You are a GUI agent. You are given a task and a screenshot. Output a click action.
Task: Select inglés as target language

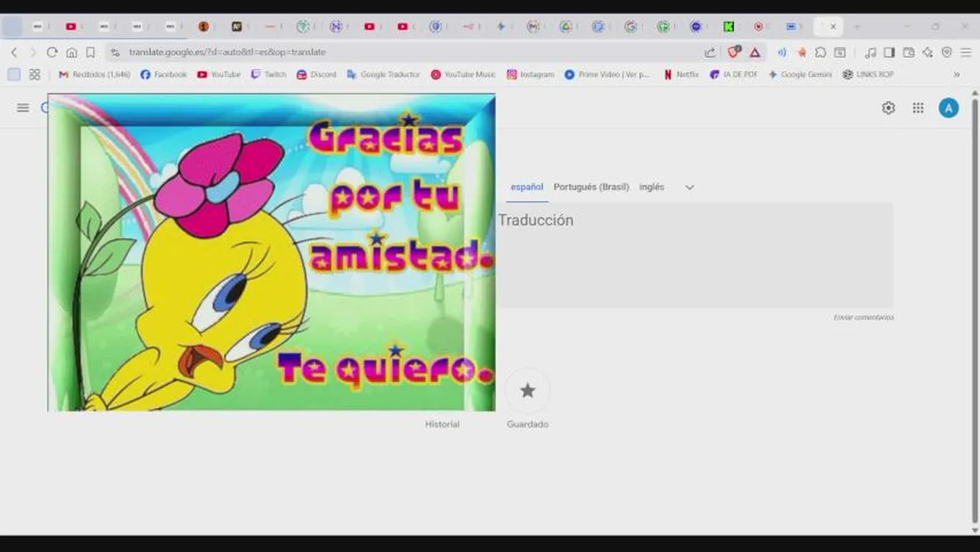(x=652, y=187)
